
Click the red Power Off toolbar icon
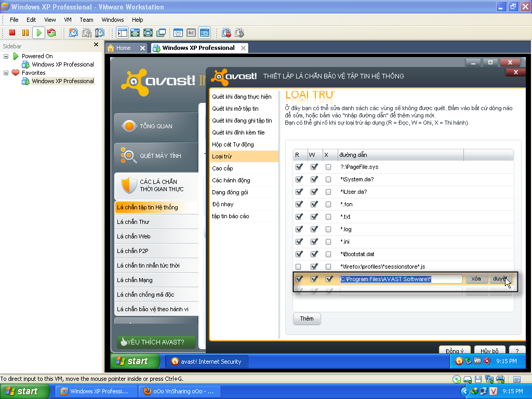(12, 33)
